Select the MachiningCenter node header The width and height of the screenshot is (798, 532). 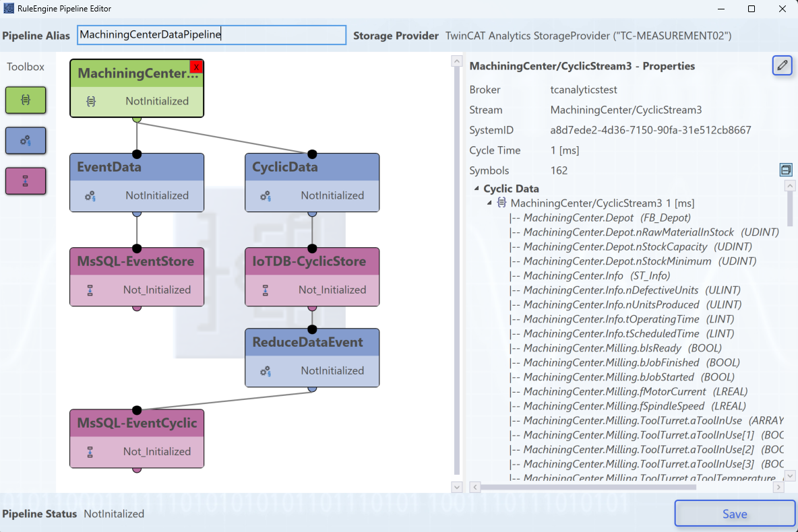tap(137, 73)
